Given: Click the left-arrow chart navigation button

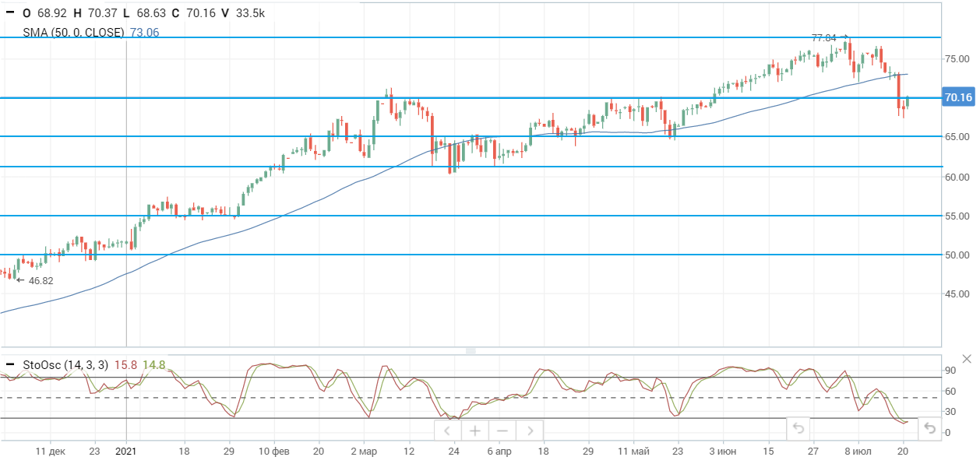Looking at the screenshot, I should pos(448,430).
